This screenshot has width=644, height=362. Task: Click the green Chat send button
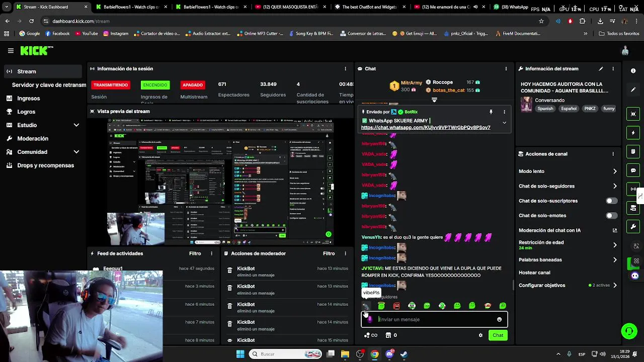[498, 335]
